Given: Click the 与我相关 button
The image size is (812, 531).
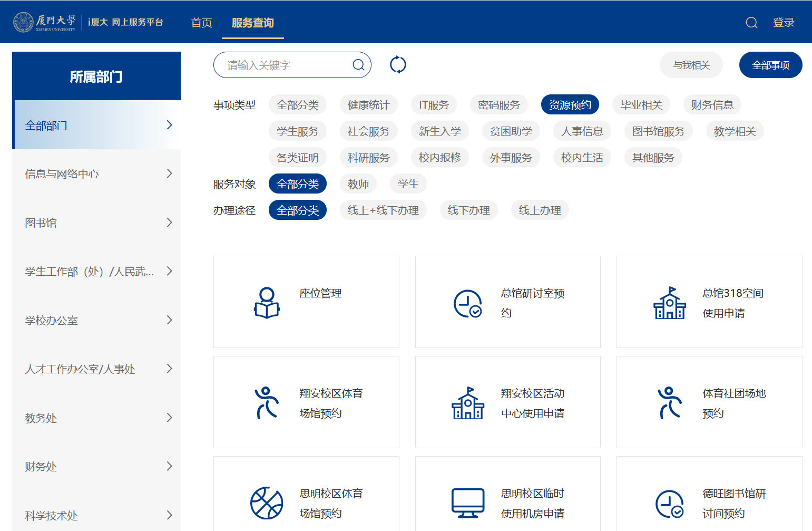Looking at the screenshot, I should tap(691, 65).
